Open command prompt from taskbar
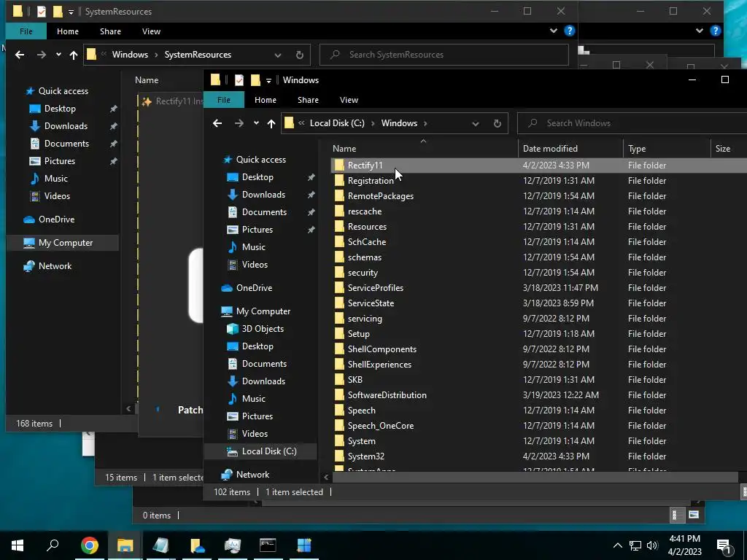Image resolution: width=747 pixels, height=560 pixels. tap(268, 545)
